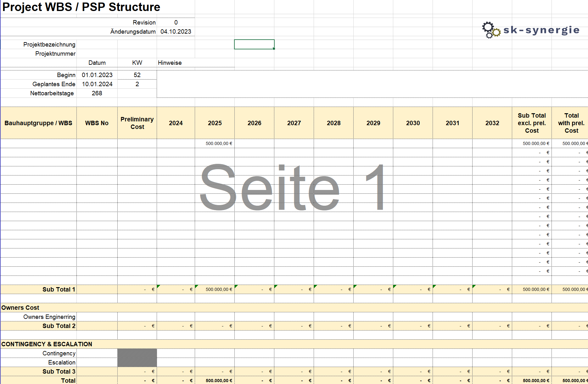The image size is (588, 384).
Task: Click the Total with prel. Cost header
Action: pyautogui.click(x=570, y=123)
